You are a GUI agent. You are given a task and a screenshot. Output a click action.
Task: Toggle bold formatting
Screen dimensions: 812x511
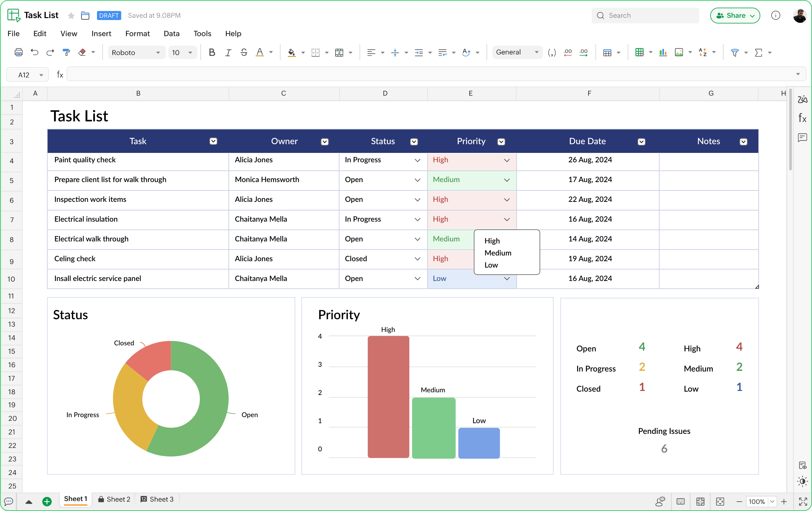tap(212, 52)
